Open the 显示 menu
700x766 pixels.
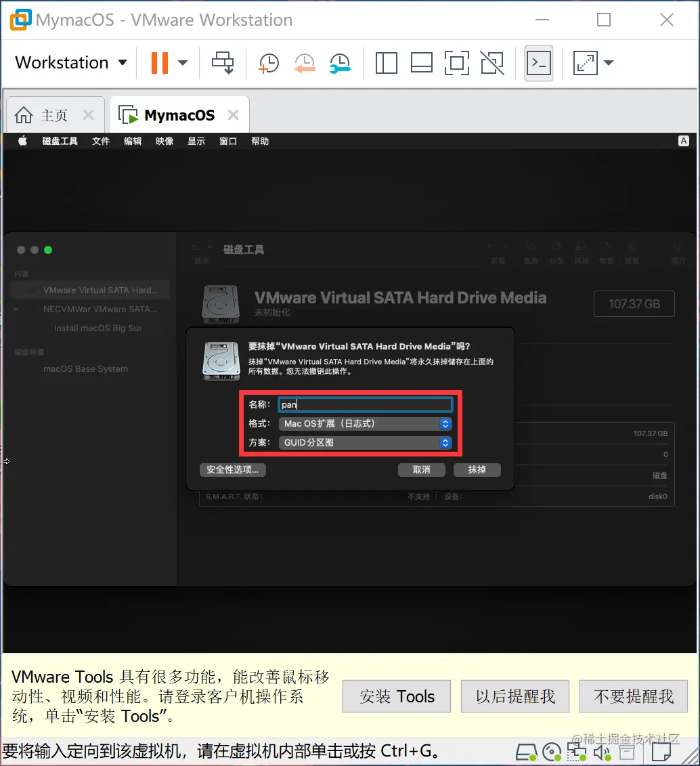point(196,141)
